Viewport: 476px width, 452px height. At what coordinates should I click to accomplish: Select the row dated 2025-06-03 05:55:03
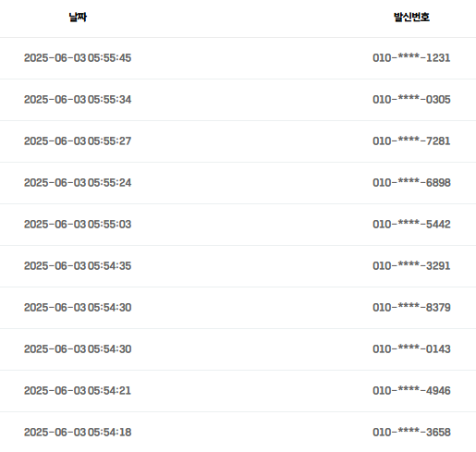(x=238, y=225)
